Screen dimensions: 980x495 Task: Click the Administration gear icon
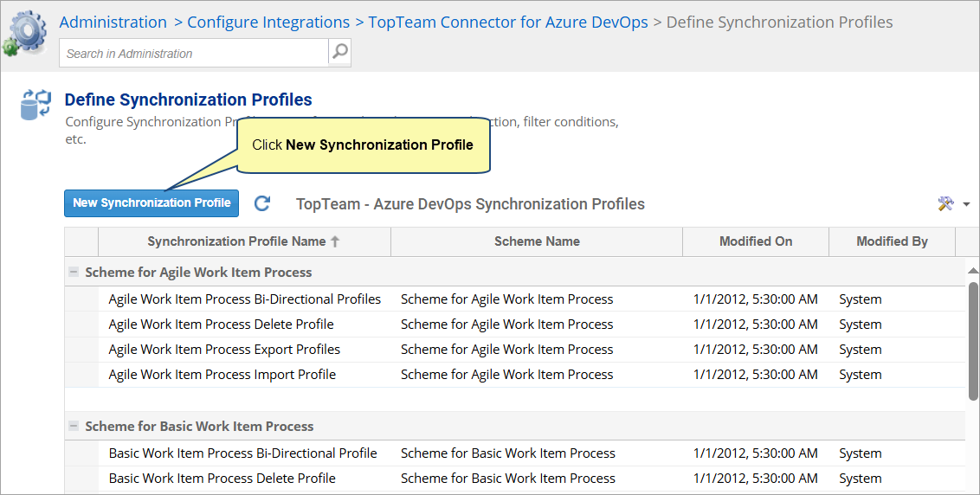click(27, 33)
